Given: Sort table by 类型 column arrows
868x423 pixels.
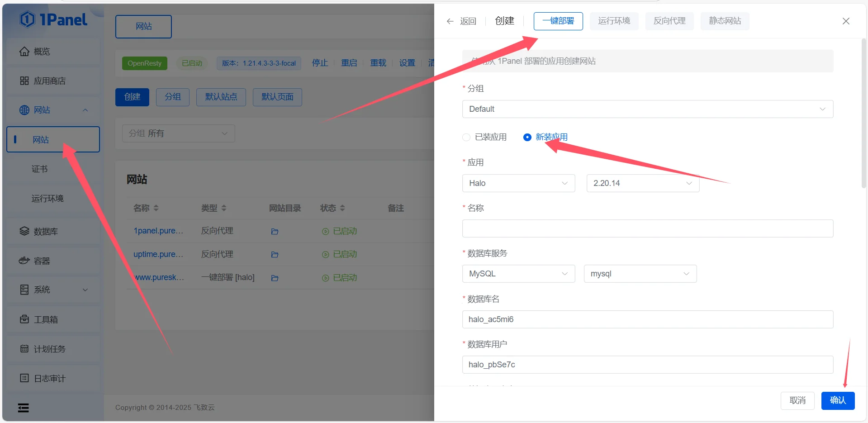Looking at the screenshot, I should tap(224, 208).
